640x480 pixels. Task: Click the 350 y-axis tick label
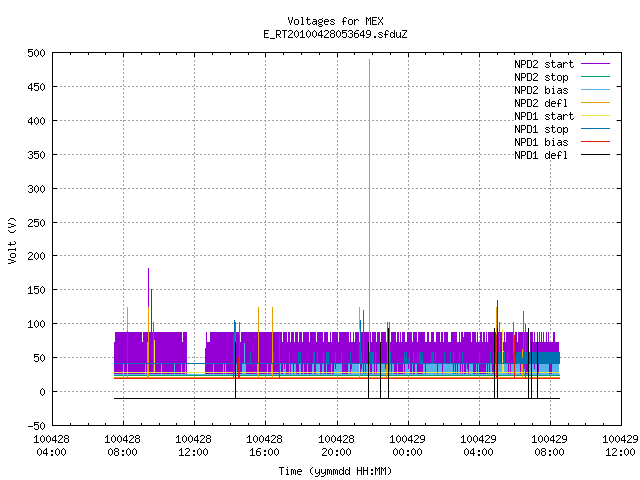click(36, 155)
